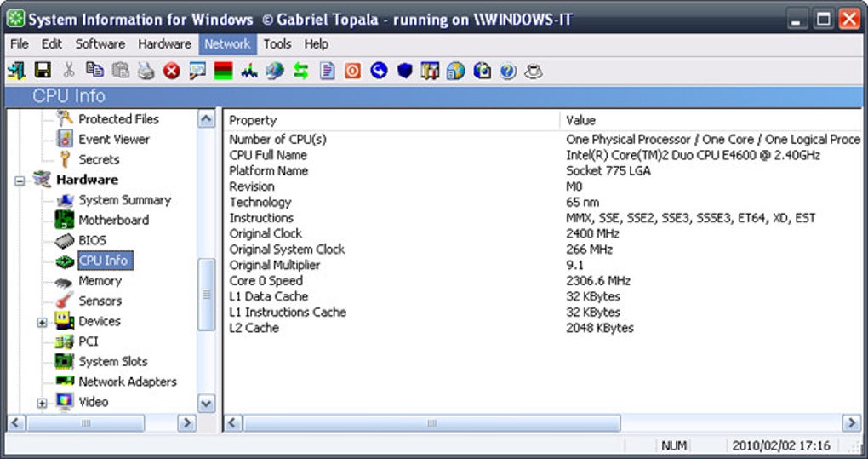
Task: Open the Help menu
Action: [x=316, y=43]
